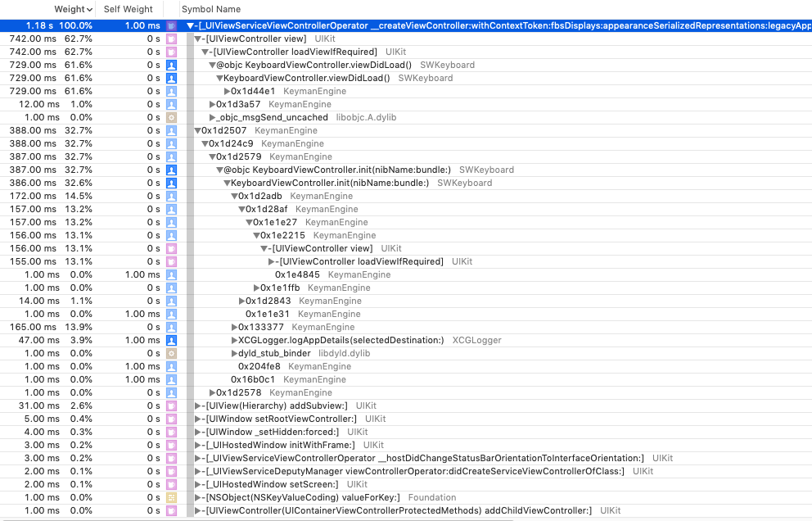This screenshot has height=521, width=812.
Task: Sort by the Weight column header
Action: pyautogui.click(x=73, y=9)
